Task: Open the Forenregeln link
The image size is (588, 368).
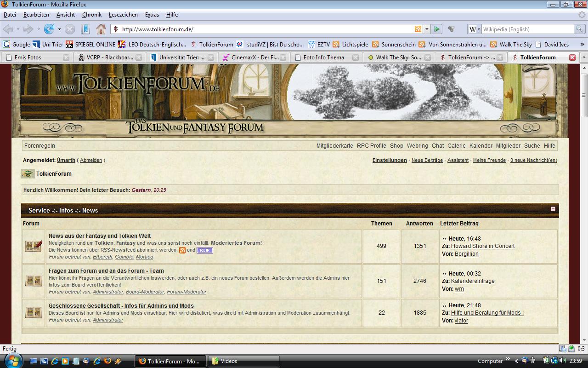Action: point(40,145)
